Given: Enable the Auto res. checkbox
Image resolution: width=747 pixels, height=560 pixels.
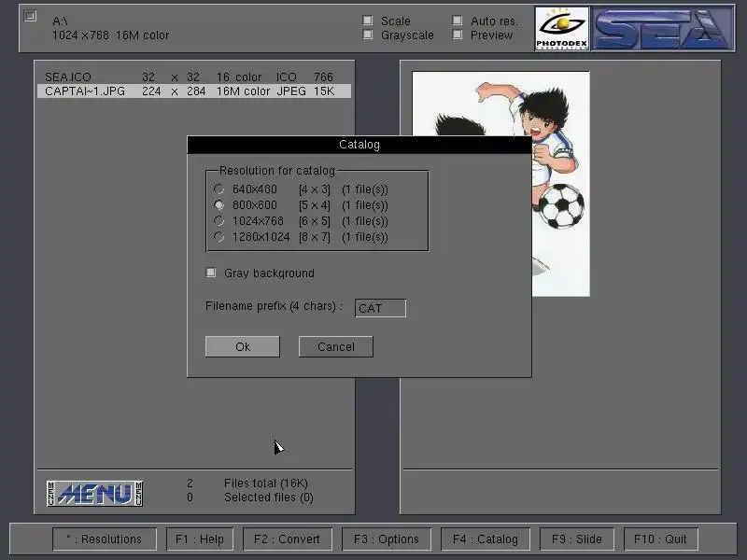Looking at the screenshot, I should pyautogui.click(x=458, y=21).
